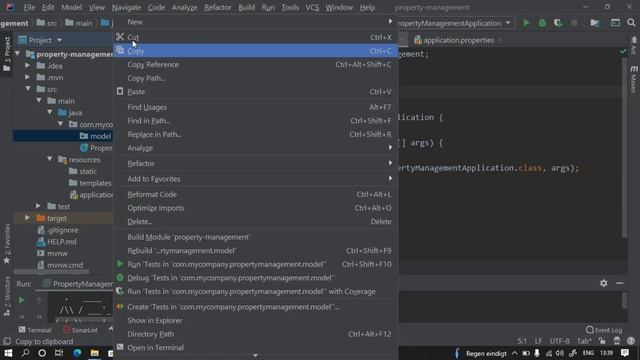This screenshot has height=360, width=640.
Task: Click the green Run button in toolbar
Action: tap(526, 23)
